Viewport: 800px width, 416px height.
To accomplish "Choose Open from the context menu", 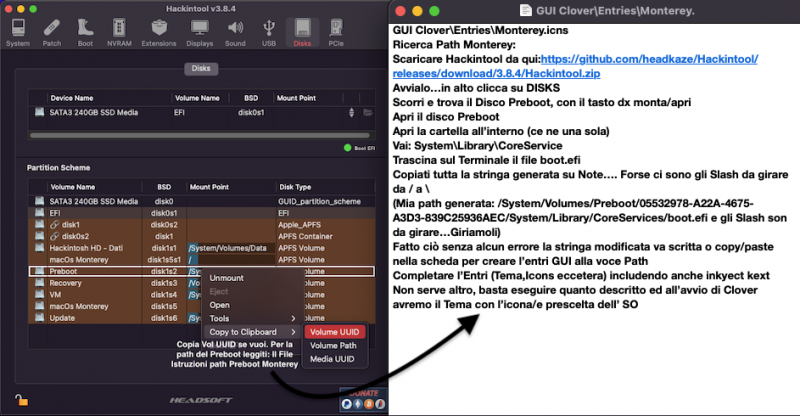I will pos(219,305).
